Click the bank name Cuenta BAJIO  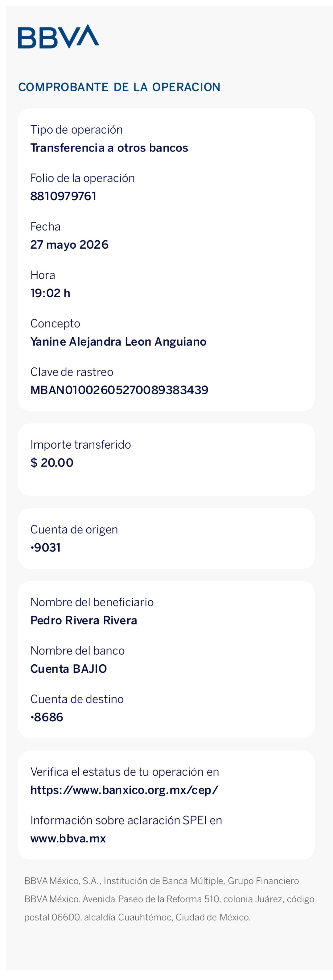coord(68,669)
